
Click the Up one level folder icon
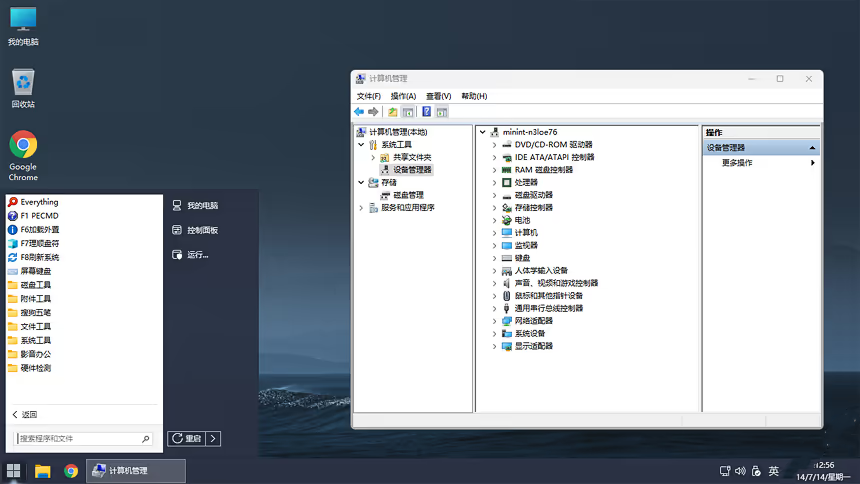click(x=393, y=112)
